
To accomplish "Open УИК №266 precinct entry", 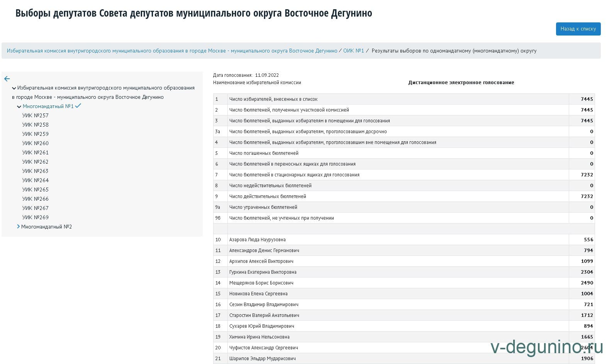I will (x=36, y=199).
